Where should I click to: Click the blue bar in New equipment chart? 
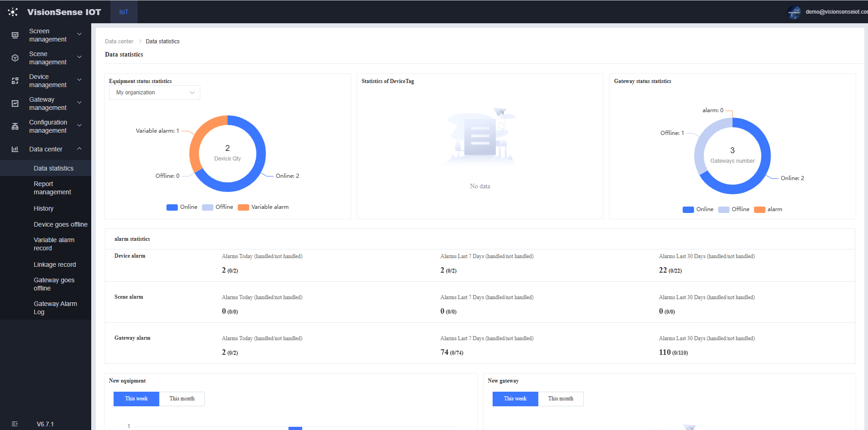[296, 428]
